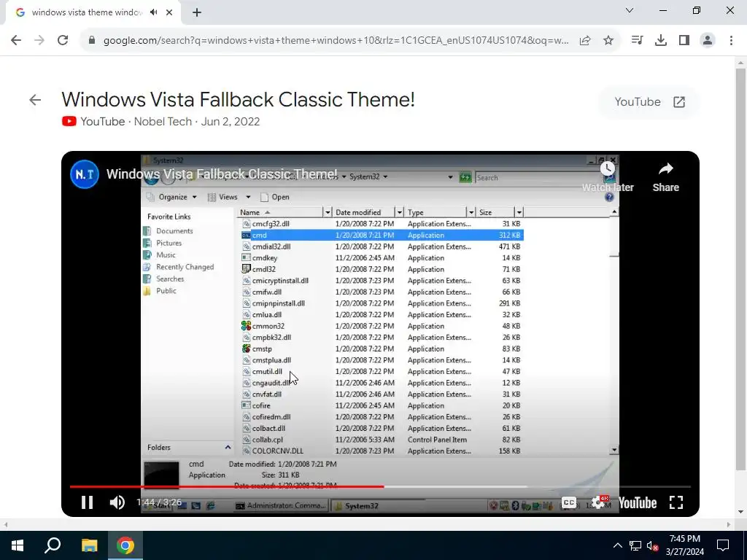Open File Explorer from taskbar
The image size is (747, 560).
(x=89, y=545)
